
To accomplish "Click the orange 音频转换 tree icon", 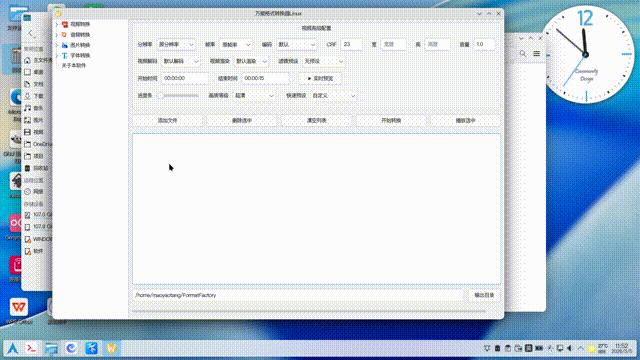I will [64, 35].
